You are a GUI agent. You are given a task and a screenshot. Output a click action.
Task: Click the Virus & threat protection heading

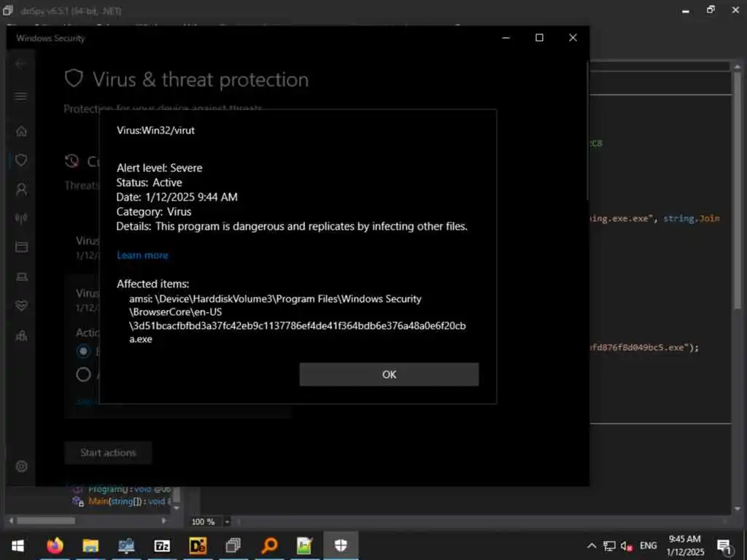coord(201,79)
